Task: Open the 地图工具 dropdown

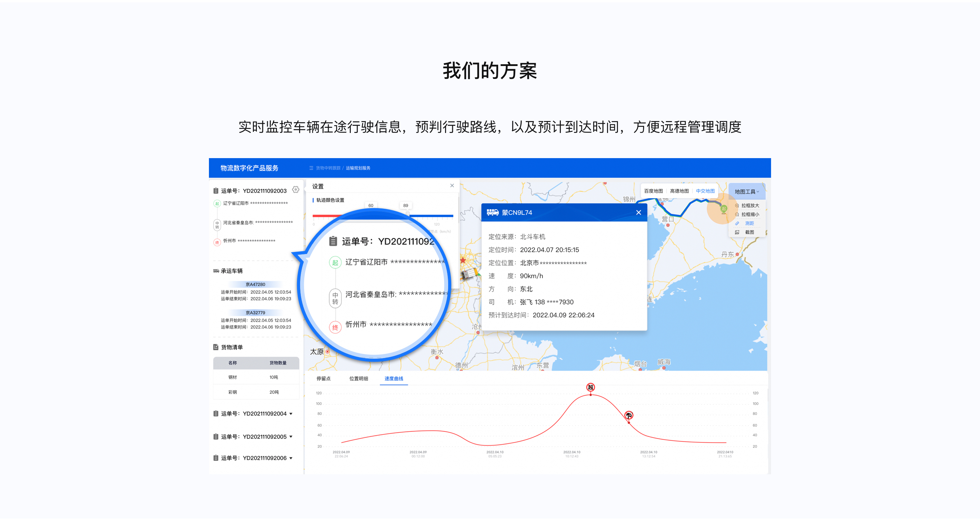Action: point(747,192)
